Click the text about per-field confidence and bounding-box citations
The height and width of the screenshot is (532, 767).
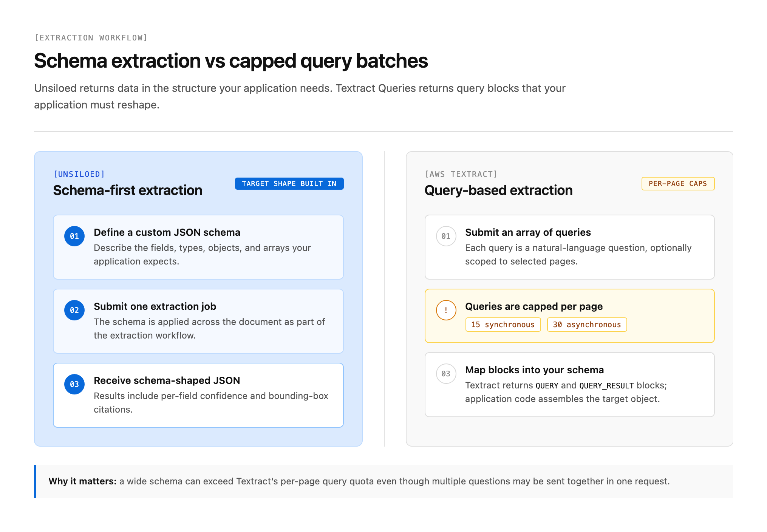click(211, 403)
